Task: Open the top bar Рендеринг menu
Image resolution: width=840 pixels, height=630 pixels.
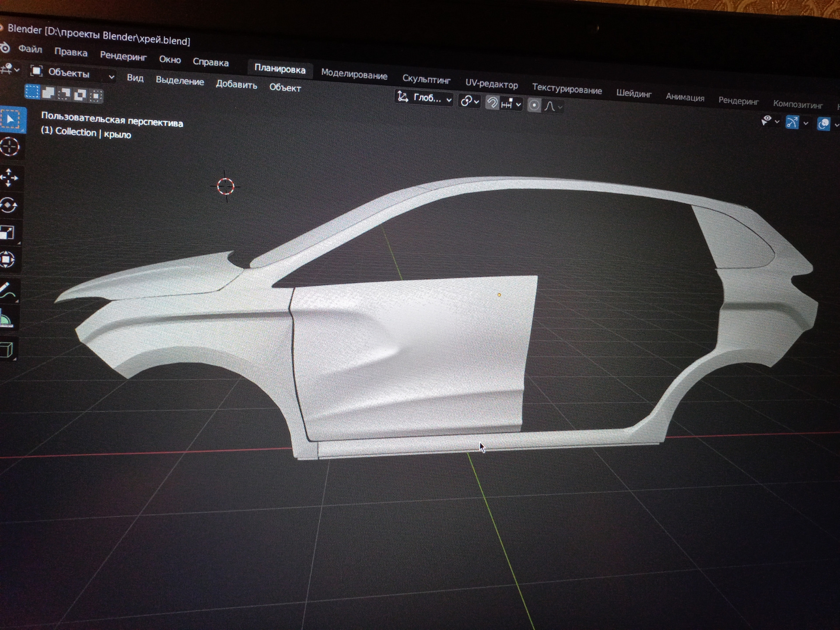Action: point(123,56)
